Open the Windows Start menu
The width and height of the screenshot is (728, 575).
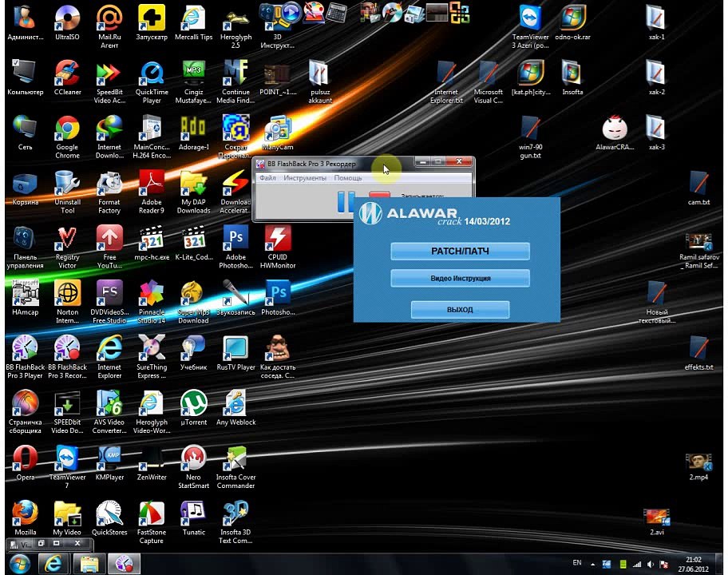point(19,564)
